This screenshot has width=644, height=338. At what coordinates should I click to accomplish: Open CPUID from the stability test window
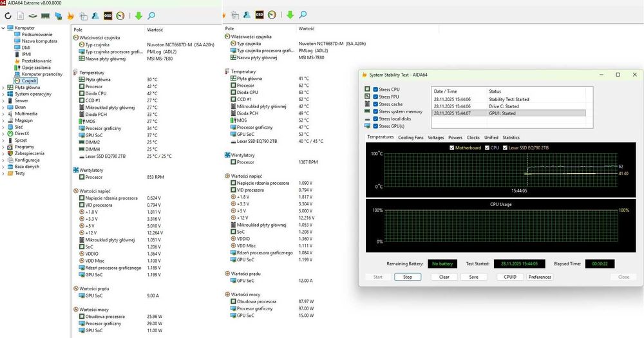tap(510, 277)
